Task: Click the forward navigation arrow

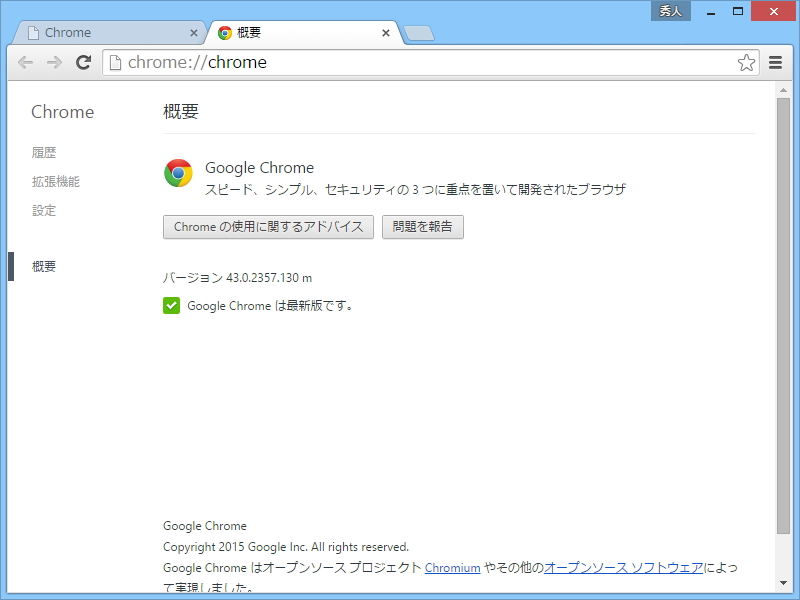Action: point(54,62)
